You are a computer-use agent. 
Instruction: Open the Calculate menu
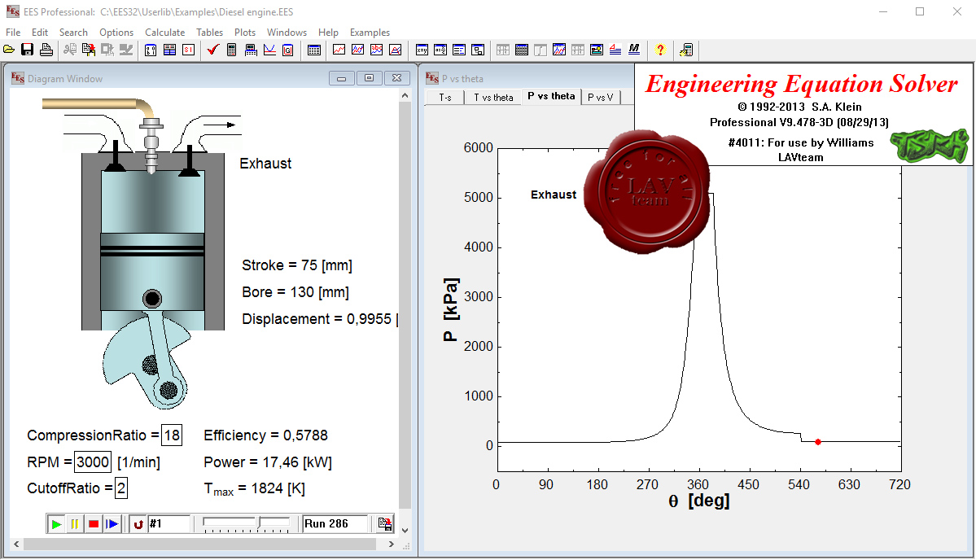pos(165,33)
